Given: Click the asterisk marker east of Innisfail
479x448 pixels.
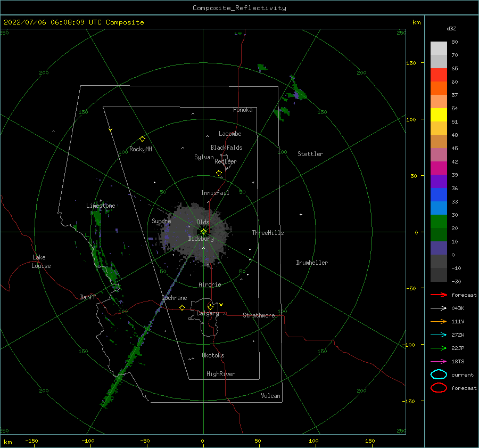Looking at the screenshot, I should pyautogui.click(x=253, y=183).
